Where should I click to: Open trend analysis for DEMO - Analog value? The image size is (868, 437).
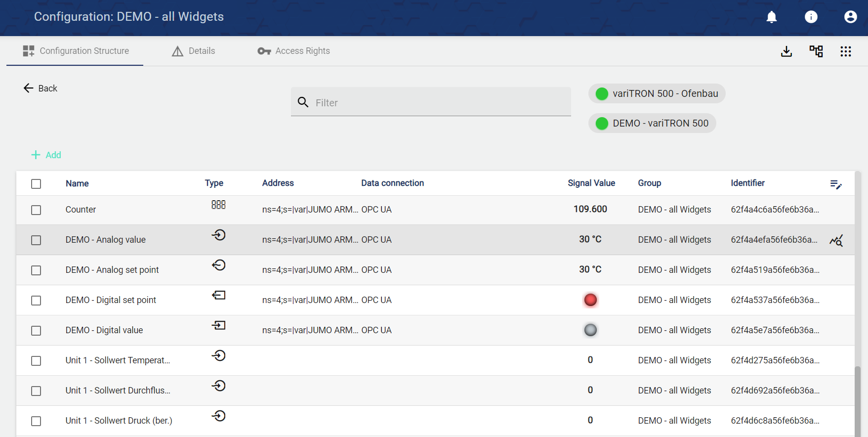click(x=836, y=241)
